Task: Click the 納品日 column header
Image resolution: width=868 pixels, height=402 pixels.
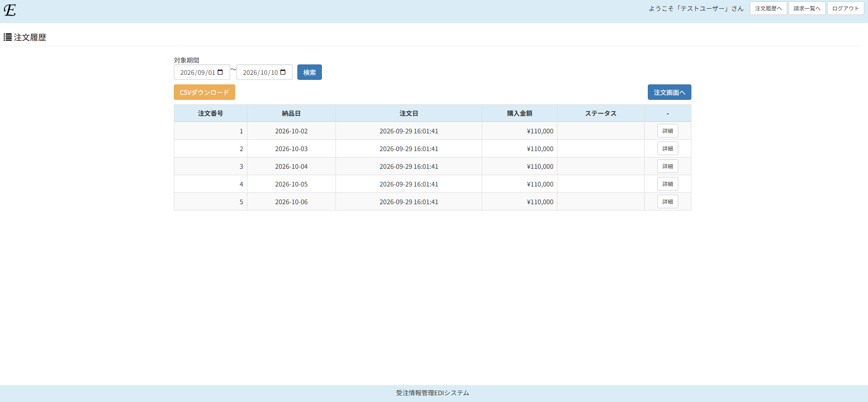Action: pyautogui.click(x=291, y=113)
